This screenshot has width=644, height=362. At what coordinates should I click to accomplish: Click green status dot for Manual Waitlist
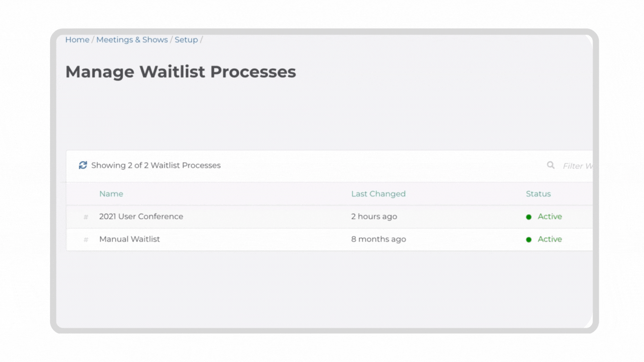[529, 240]
